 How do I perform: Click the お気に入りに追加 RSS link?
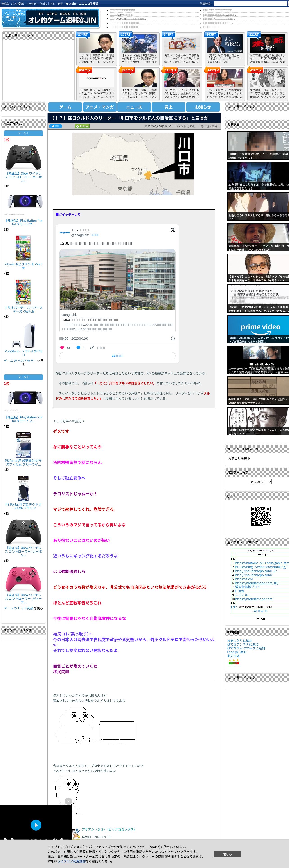[239, 641]
